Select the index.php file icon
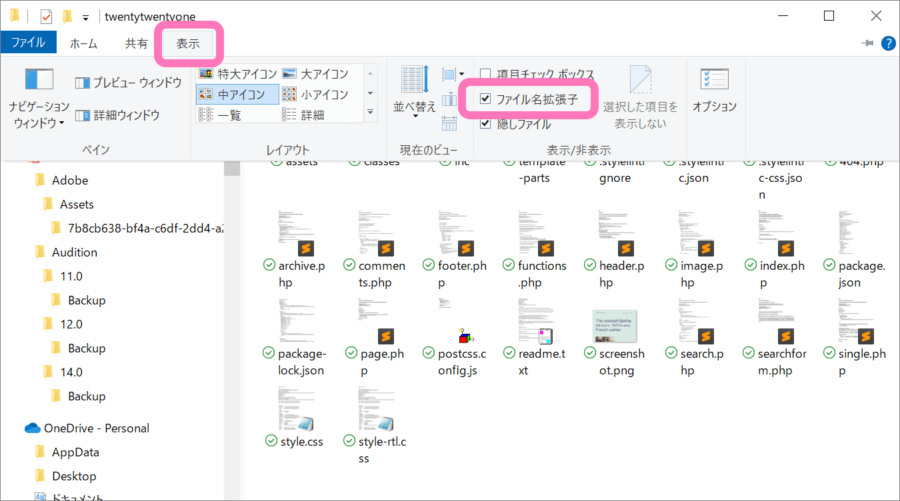Viewport: 900px width, 501px height. pos(776,233)
